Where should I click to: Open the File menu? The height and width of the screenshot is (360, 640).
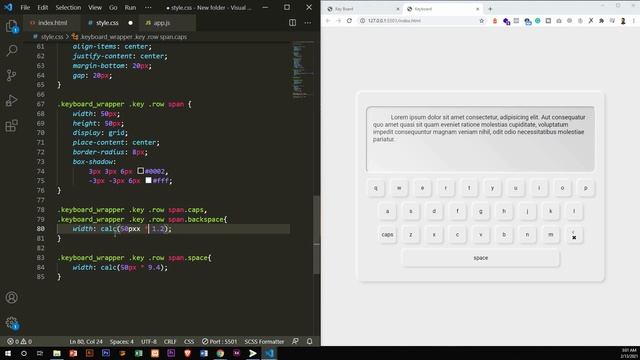[x=25, y=7]
